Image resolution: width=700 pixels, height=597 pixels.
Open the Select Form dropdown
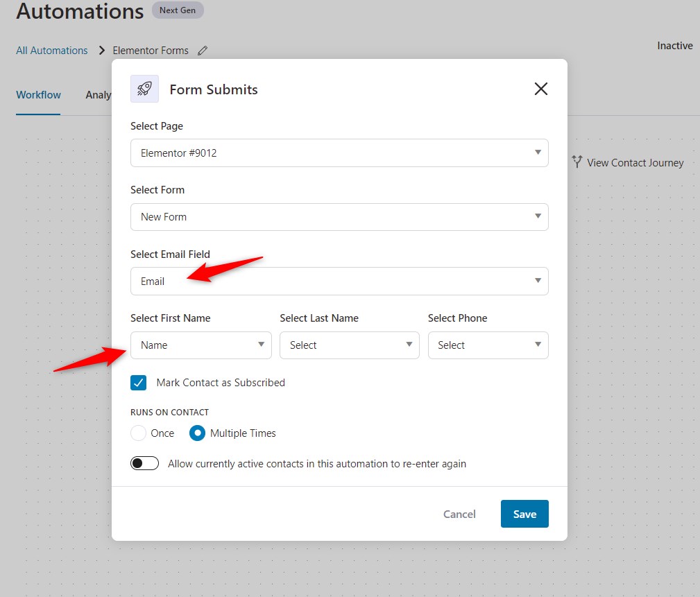click(x=339, y=217)
